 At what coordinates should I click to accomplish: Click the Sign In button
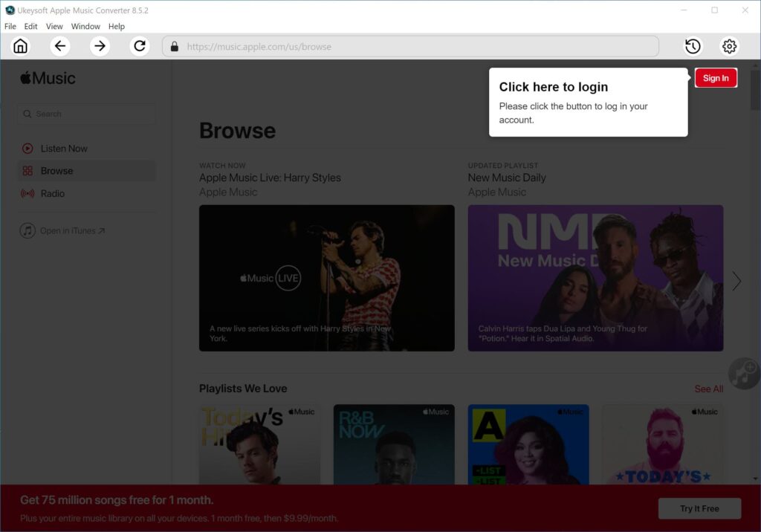(x=716, y=78)
